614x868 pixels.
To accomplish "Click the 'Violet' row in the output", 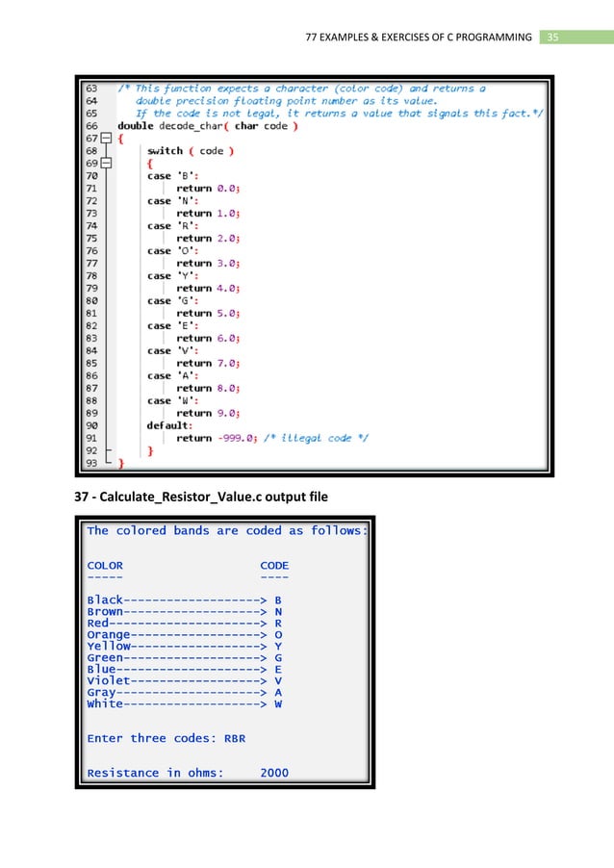I will (x=185, y=681).
